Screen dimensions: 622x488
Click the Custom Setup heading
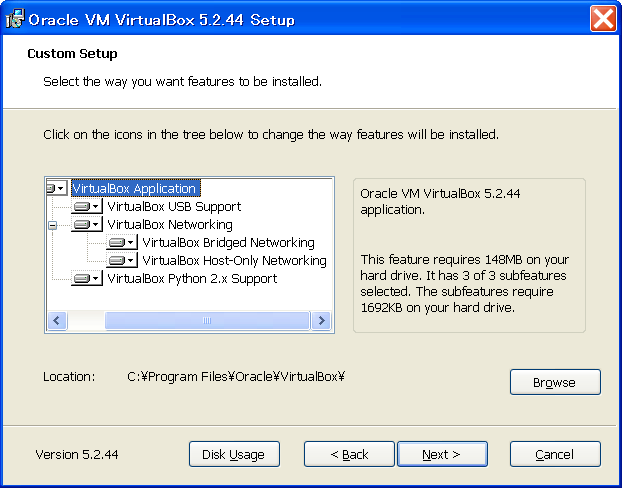pos(72,54)
